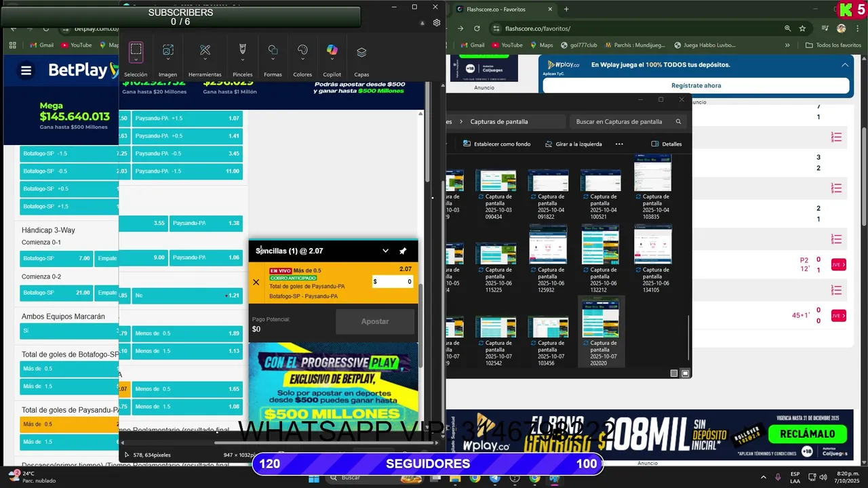Open Todos los favoritos folder

point(833,45)
